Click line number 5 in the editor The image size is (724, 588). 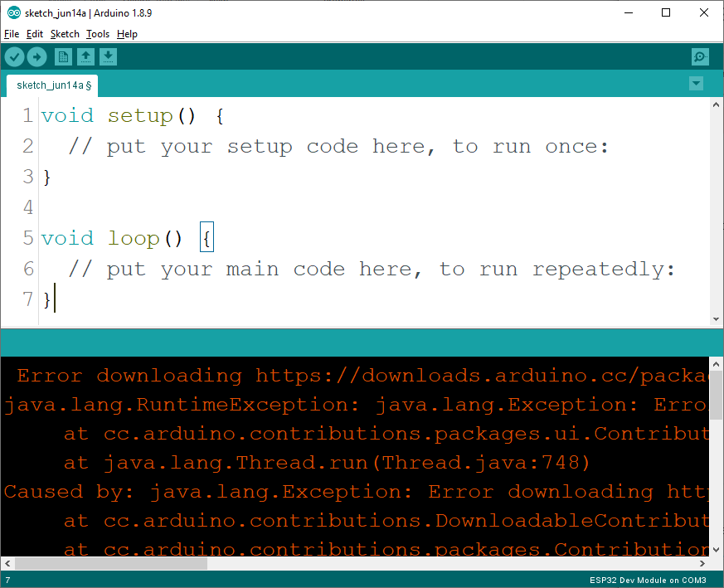point(27,237)
